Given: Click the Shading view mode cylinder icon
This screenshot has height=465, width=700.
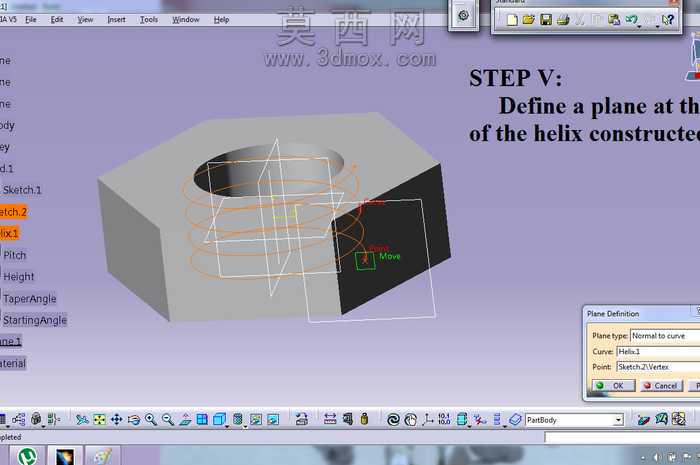Looking at the screenshot, I should click(238, 419).
